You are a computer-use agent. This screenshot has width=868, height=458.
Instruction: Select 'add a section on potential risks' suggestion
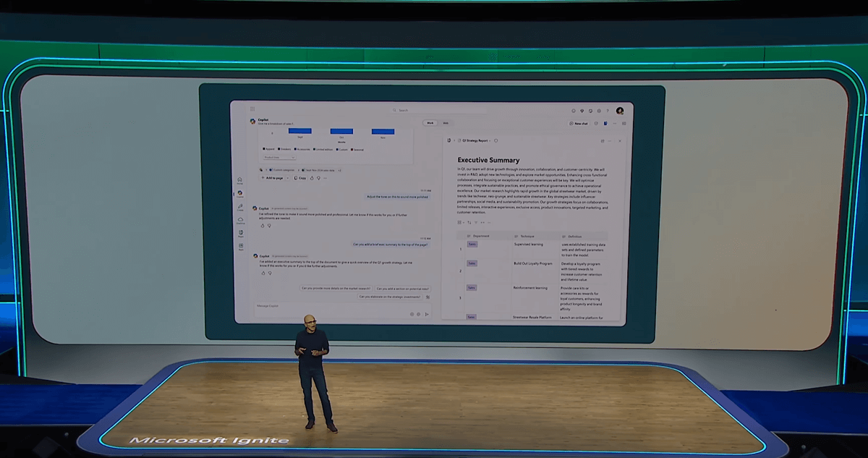click(403, 288)
